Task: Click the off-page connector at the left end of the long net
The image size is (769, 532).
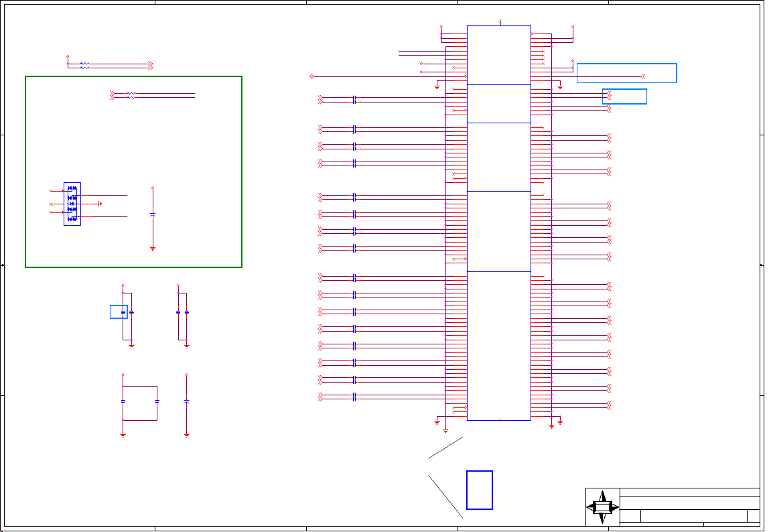Action: 312,76
